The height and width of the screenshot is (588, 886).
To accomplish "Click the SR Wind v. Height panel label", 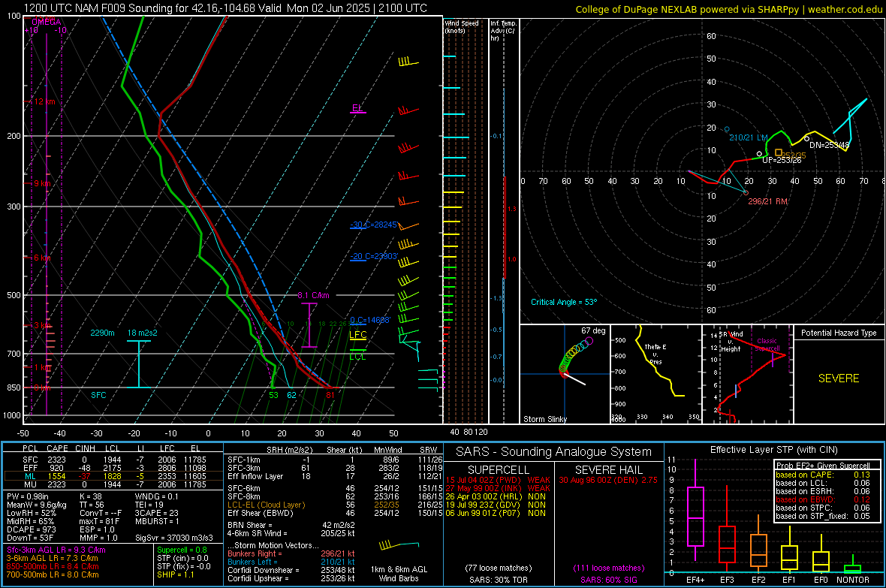I will point(731,342).
